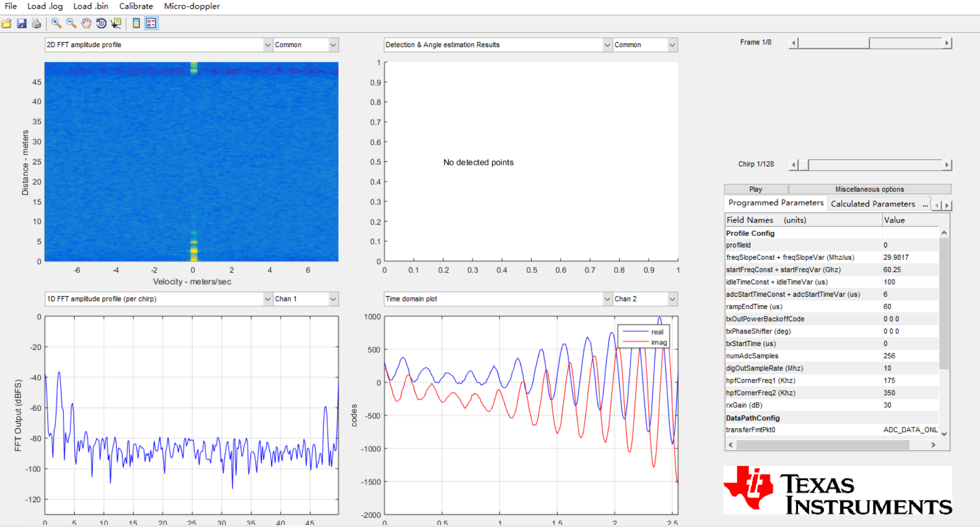The width and height of the screenshot is (980, 527).
Task: Print the figure with the printer icon
Action: (36, 23)
